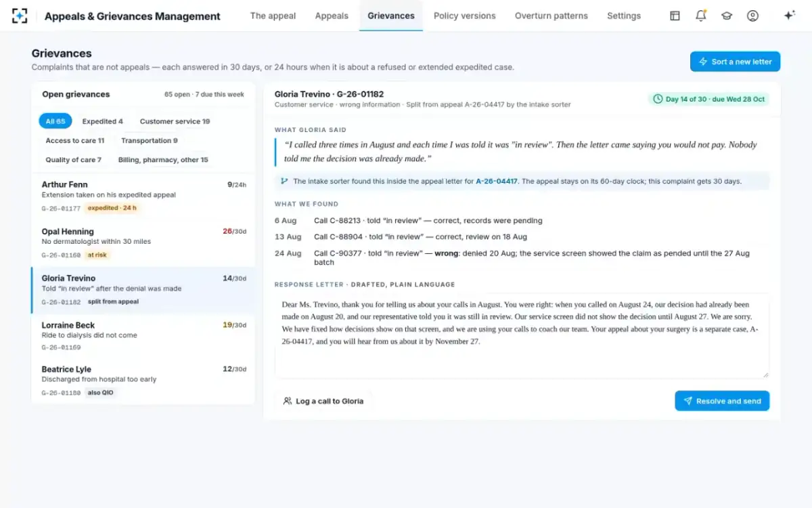Open the Policy versions tab
The image size is (812, 508).
(464, 16)
